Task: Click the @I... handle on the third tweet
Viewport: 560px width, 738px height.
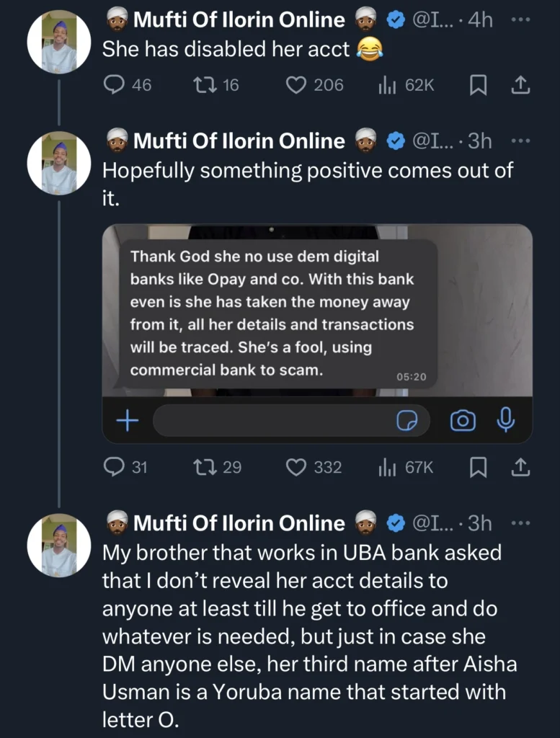Action: (x=436, y=523)
